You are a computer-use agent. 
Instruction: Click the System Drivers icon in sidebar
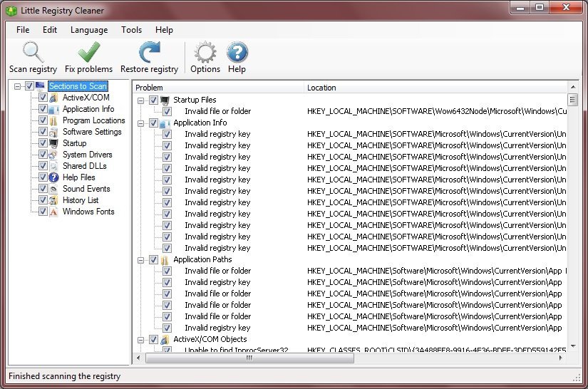(x=53, y=155)
